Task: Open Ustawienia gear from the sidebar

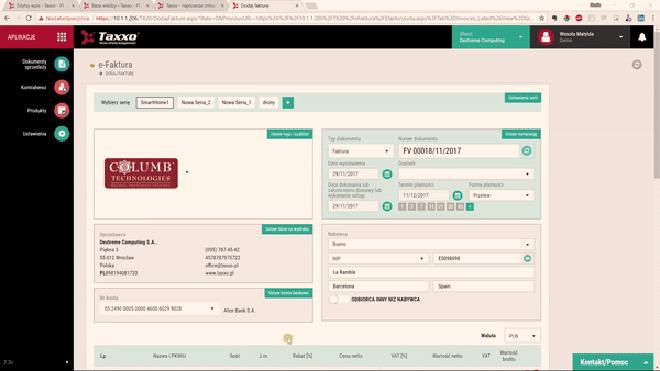Action: pos(61,133)
